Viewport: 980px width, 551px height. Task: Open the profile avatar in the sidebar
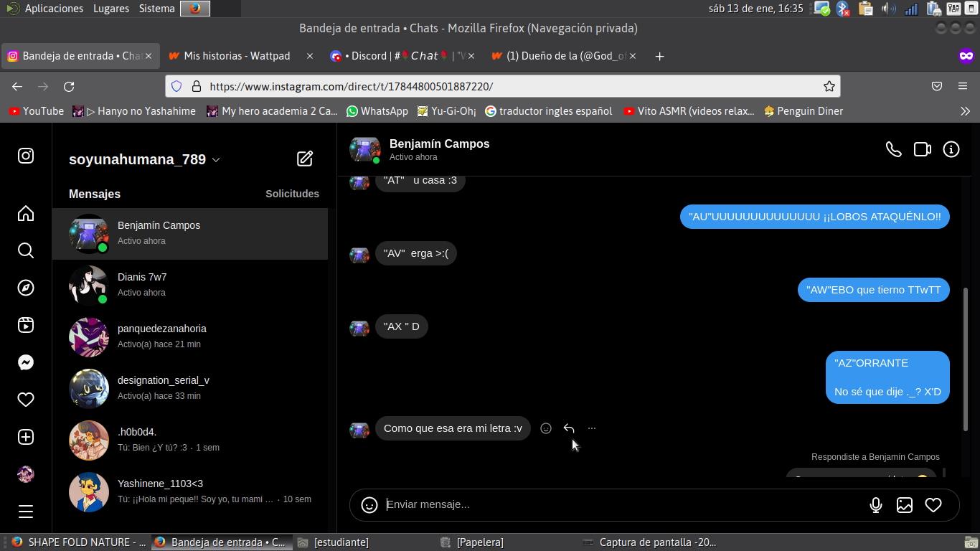pos(26,474)
